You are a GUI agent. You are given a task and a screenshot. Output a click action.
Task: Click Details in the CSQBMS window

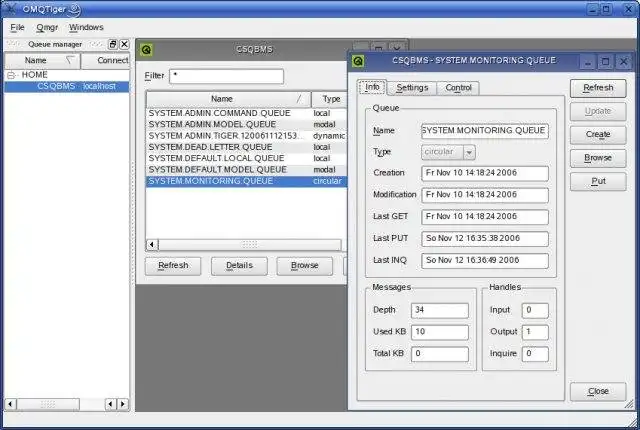pos(239,266)
